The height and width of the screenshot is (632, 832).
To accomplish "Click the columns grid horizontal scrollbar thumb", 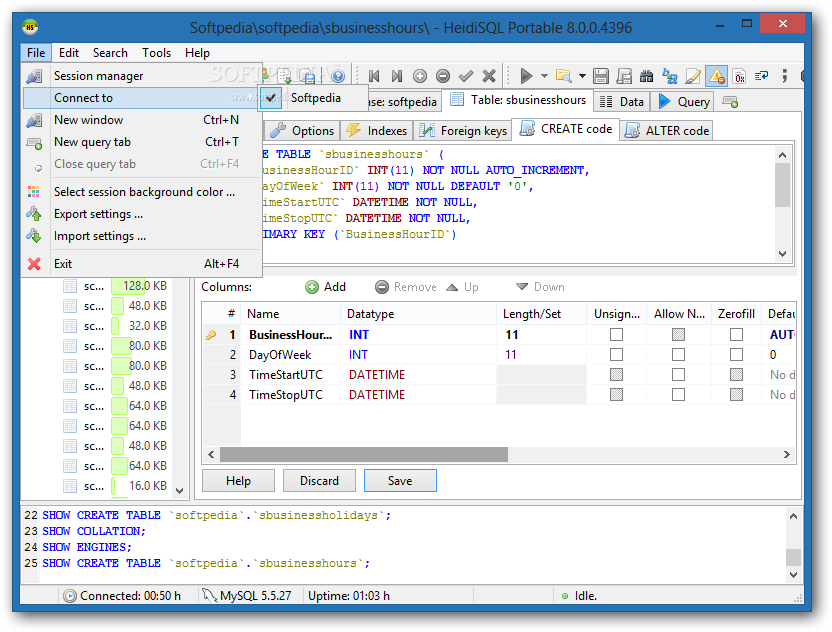I will (x=363, y=455).
